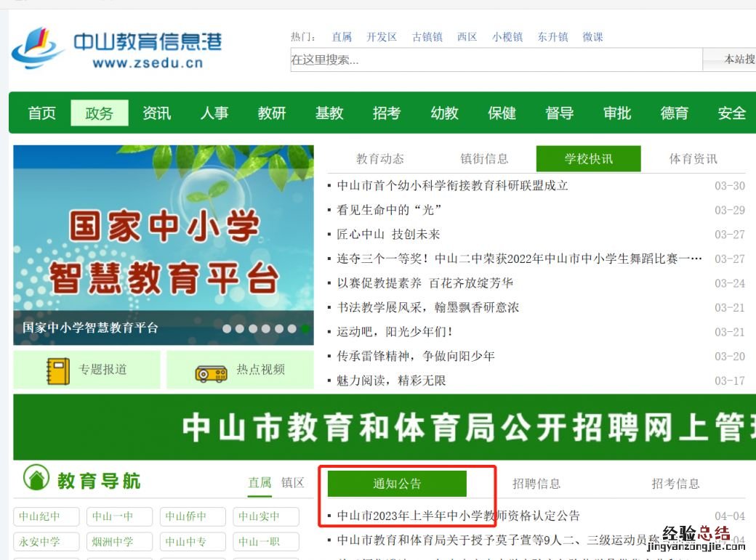Click school button 中山侨中

tap(193, 516)
